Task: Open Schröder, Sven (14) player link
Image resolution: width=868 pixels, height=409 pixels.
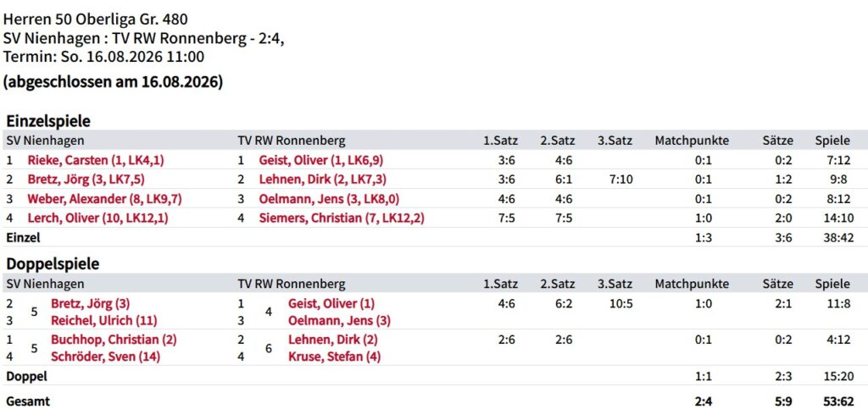Action: [x=105, y=357]
